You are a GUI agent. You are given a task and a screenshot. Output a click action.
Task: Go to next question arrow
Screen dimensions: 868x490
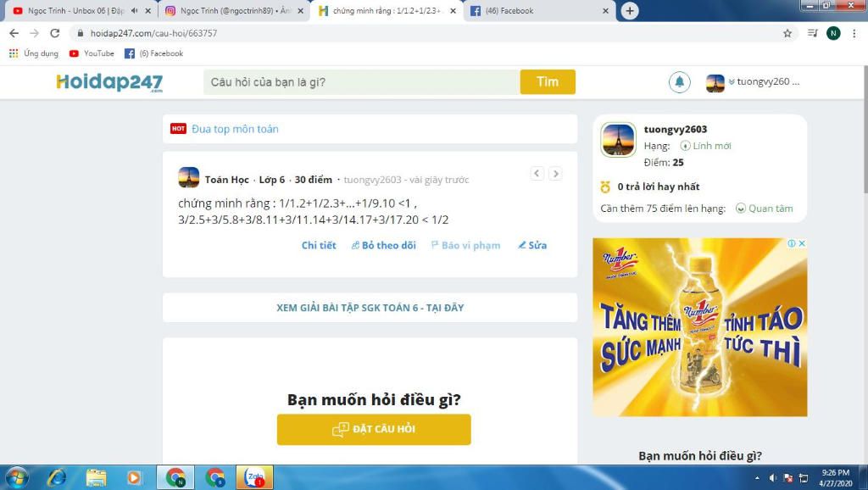tap(555, 173)
